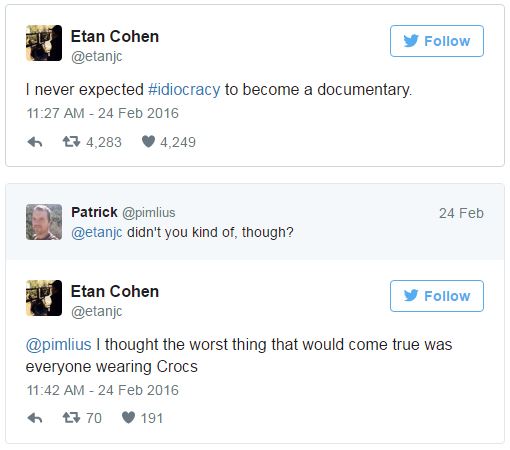Screen dimensions: 510x450
Task: Reply to the idiocracy documentary tweet
Action: click(x=35, y=142)
